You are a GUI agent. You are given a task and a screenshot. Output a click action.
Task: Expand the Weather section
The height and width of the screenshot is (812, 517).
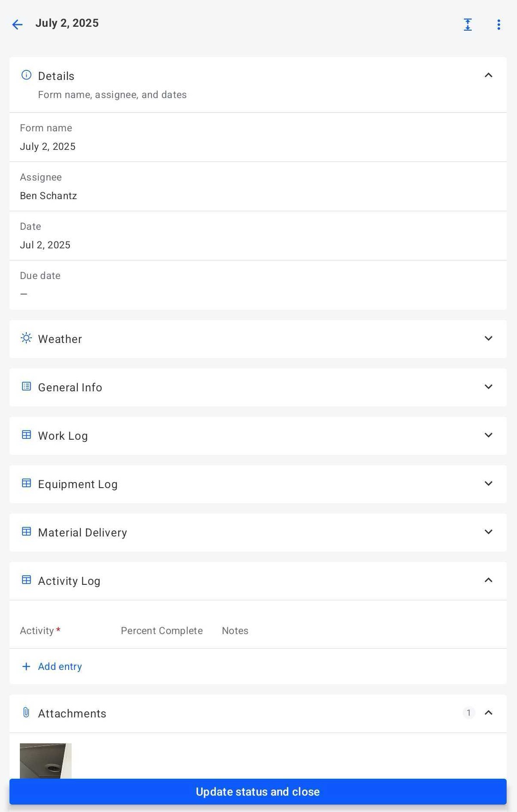pyautogui.click(x=488, y=339)
